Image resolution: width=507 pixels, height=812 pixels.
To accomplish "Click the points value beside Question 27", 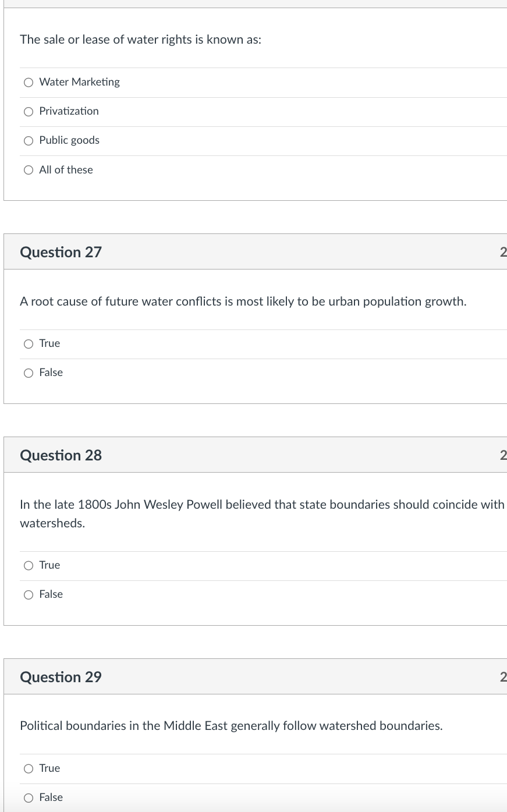I will click(503, 252).
